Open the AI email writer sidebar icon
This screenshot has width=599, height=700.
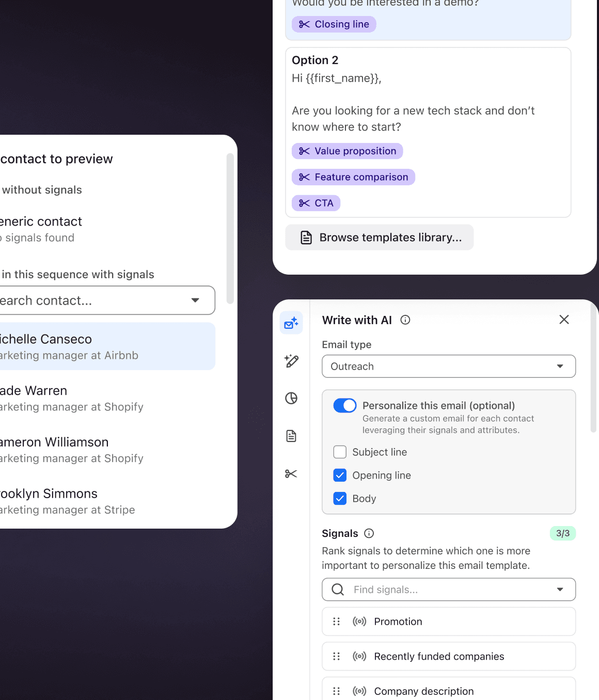pos(291,323)
